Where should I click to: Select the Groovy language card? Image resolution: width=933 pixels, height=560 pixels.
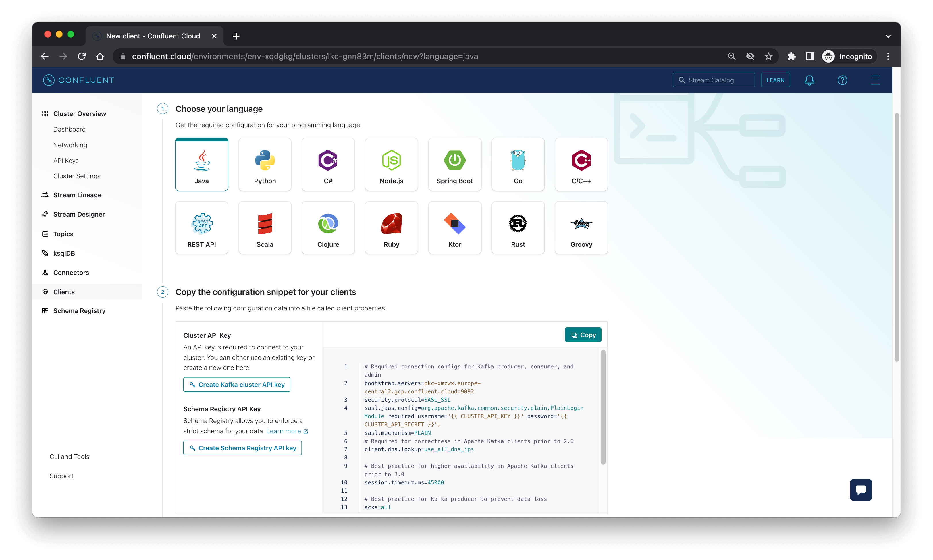point(581,227)
